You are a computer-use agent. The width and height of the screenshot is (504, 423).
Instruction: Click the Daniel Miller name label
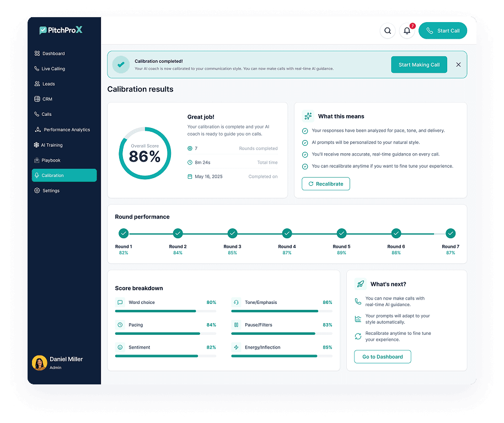point(66,359)
